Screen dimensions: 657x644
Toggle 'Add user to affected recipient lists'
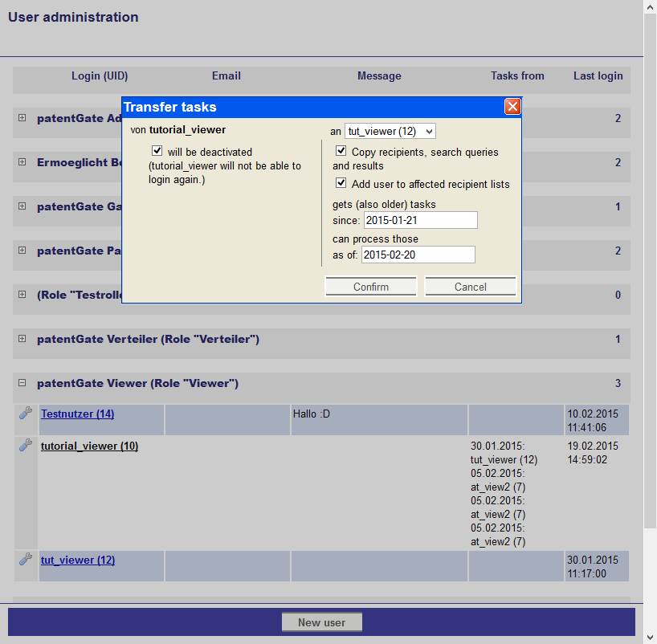pyautogui.click(x=341, y=183)
